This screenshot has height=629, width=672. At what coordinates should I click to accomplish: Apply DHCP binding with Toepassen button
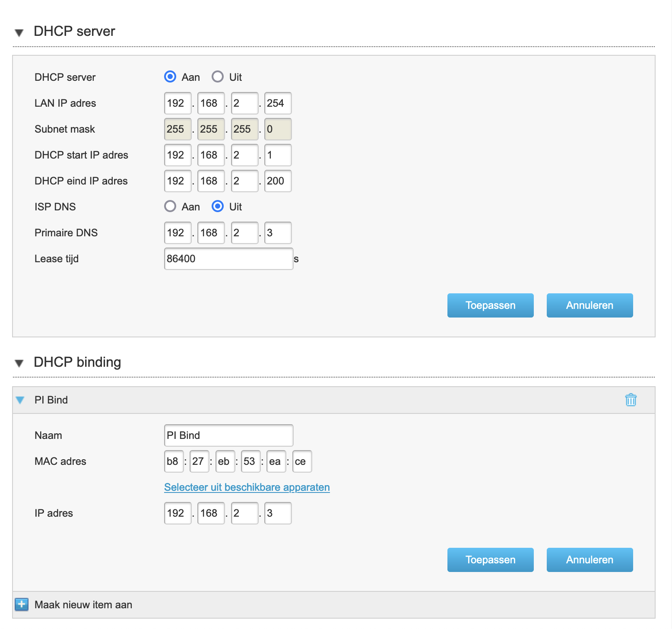point(490,560)
